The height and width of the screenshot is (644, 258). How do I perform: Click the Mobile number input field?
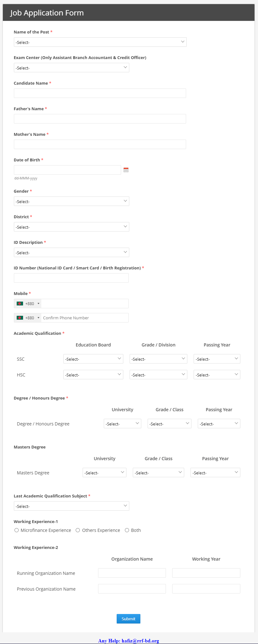[85, 304]
